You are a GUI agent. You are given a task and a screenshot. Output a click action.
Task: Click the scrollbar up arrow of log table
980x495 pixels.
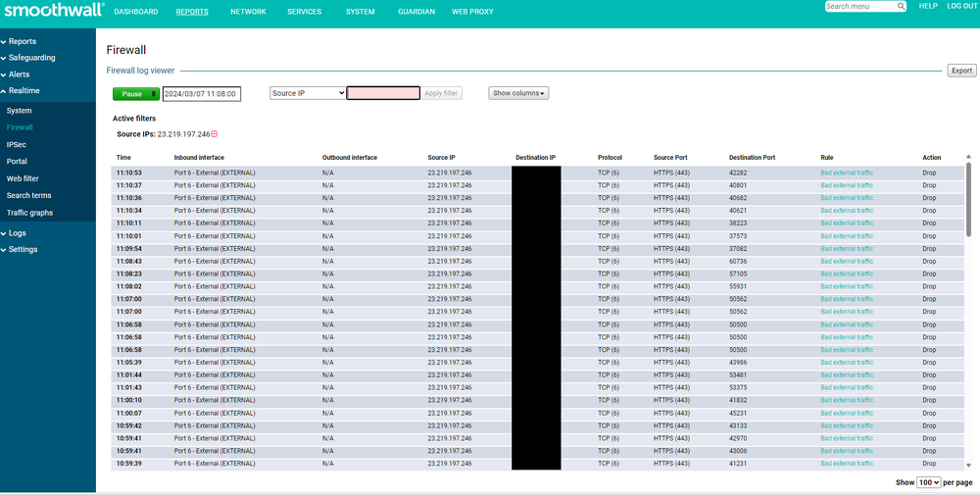tap(969, 157)
